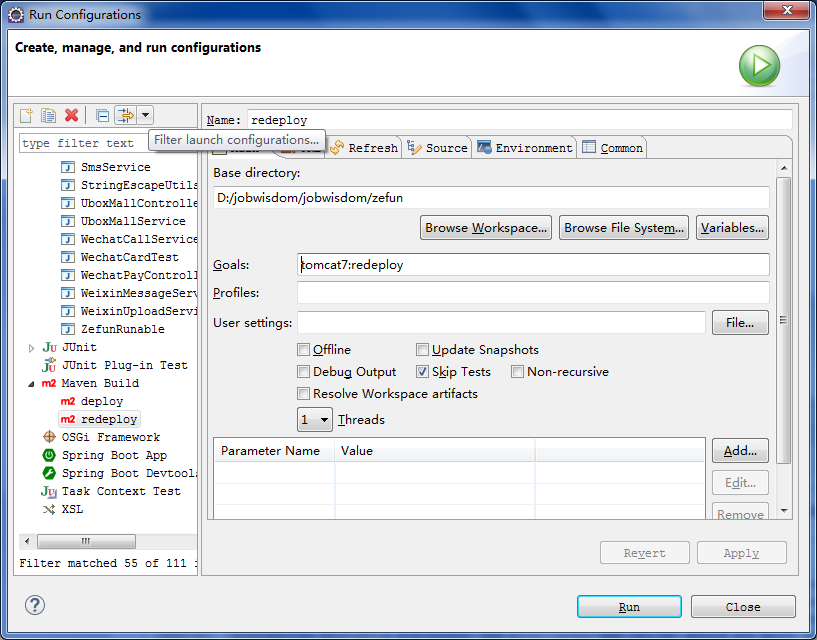
Task: Click the Goals input field
Action: coord(533,265)
